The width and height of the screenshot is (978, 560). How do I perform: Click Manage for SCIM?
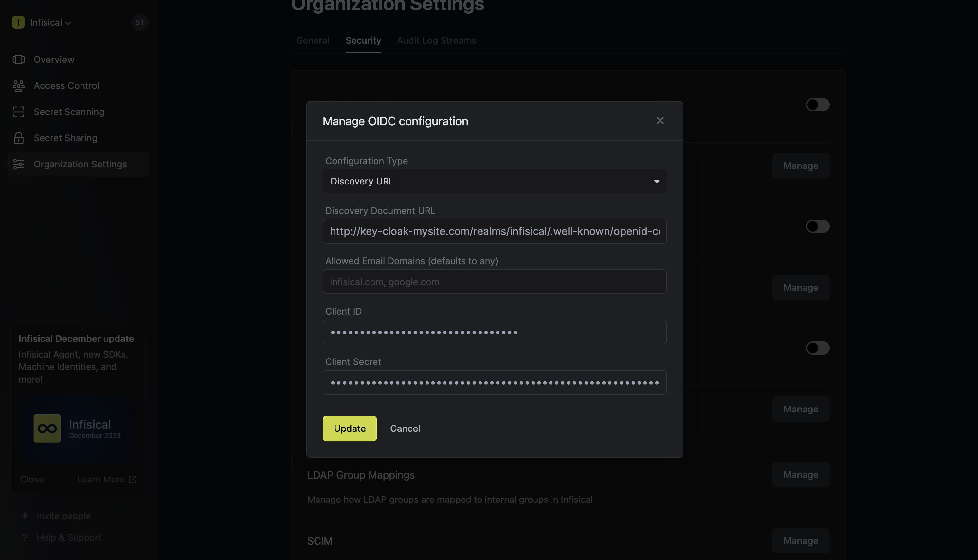point(801,540)
